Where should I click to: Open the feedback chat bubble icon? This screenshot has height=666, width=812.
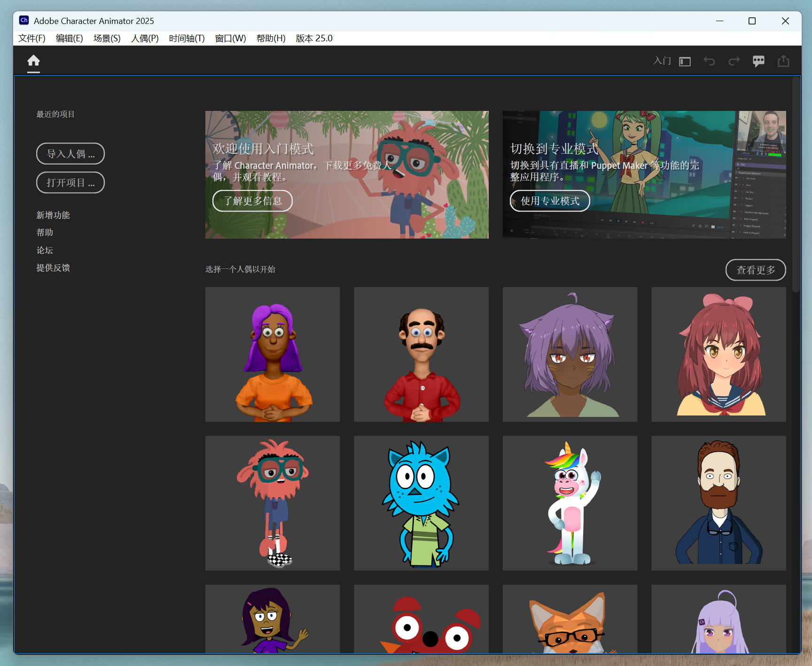tap(758, 61)
